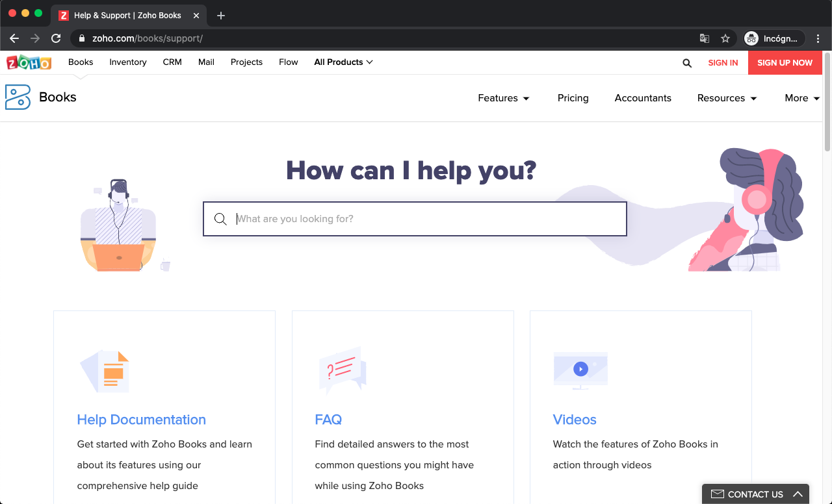832x504 pixels.
Task: Focus the 'What are you looking for?' search field
Action: click(x=415, y=219)
